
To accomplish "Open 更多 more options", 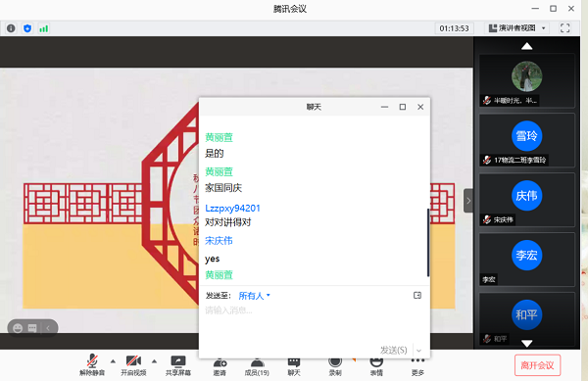I will [x=417, y=367].
